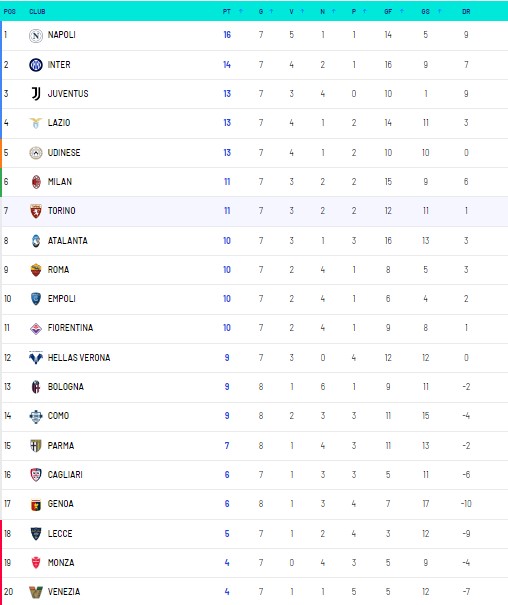Viewport: 508px width, 605px height.
Task: Click the Fiorentina crest icon
Action: pos(36,328)
